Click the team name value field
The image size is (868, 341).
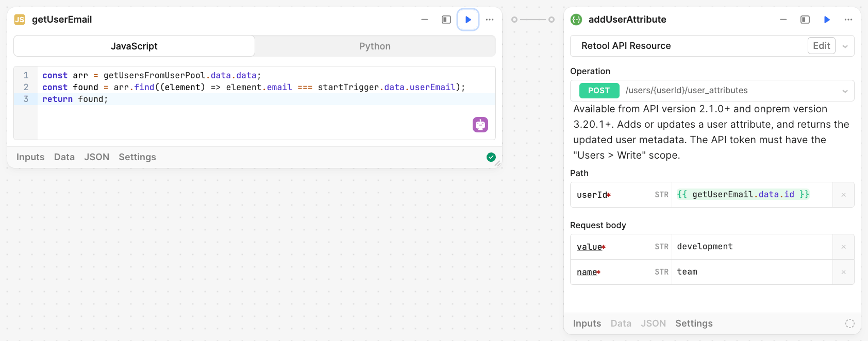point(752,272)
